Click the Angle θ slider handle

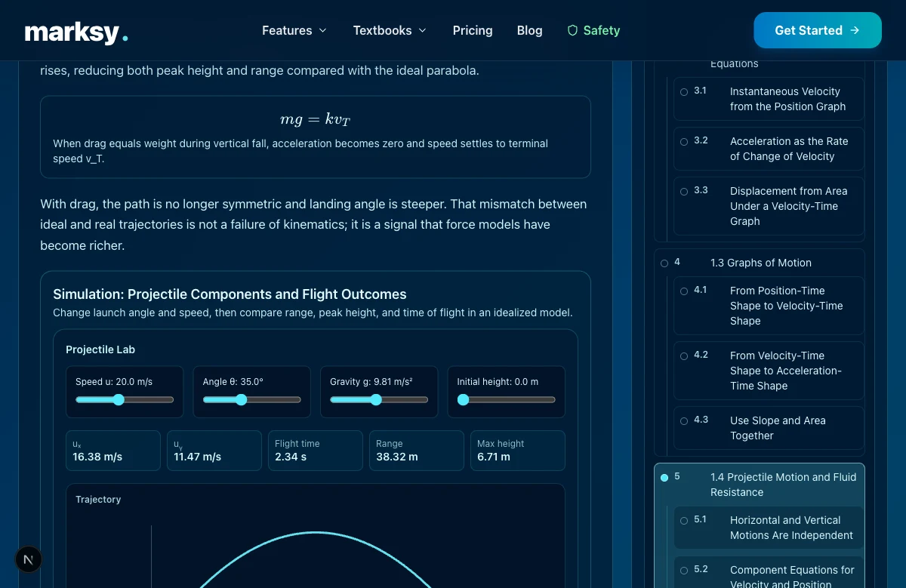pos(242,400)
